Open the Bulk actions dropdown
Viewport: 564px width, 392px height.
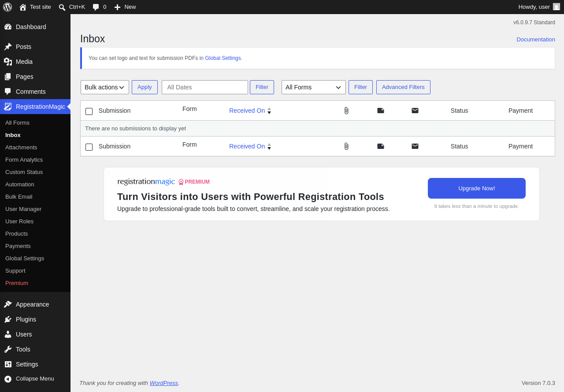[105, 87]
